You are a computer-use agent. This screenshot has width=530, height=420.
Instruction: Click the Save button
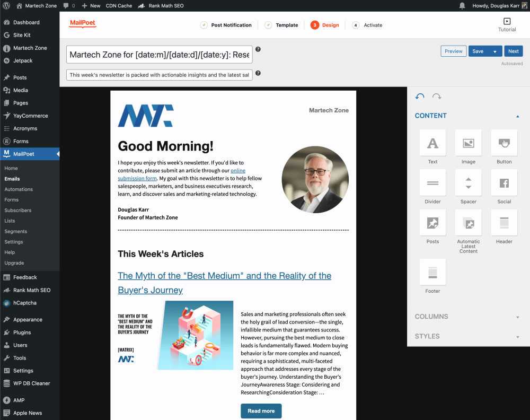click(478, 51)
